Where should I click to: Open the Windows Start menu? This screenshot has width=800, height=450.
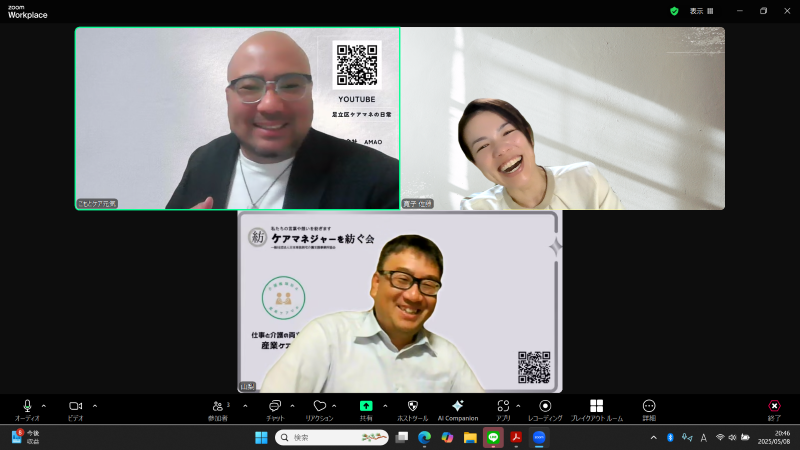click(261, 438)
